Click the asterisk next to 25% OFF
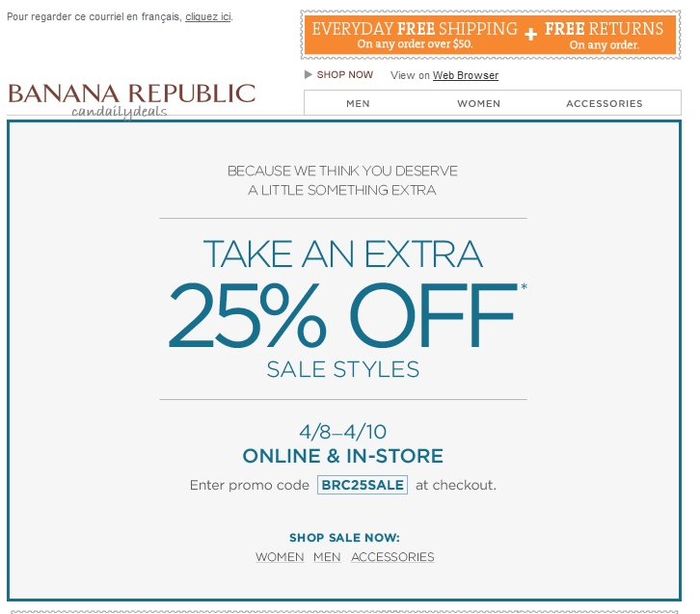Screen dimensions: 700x614 tap(524, 286)
